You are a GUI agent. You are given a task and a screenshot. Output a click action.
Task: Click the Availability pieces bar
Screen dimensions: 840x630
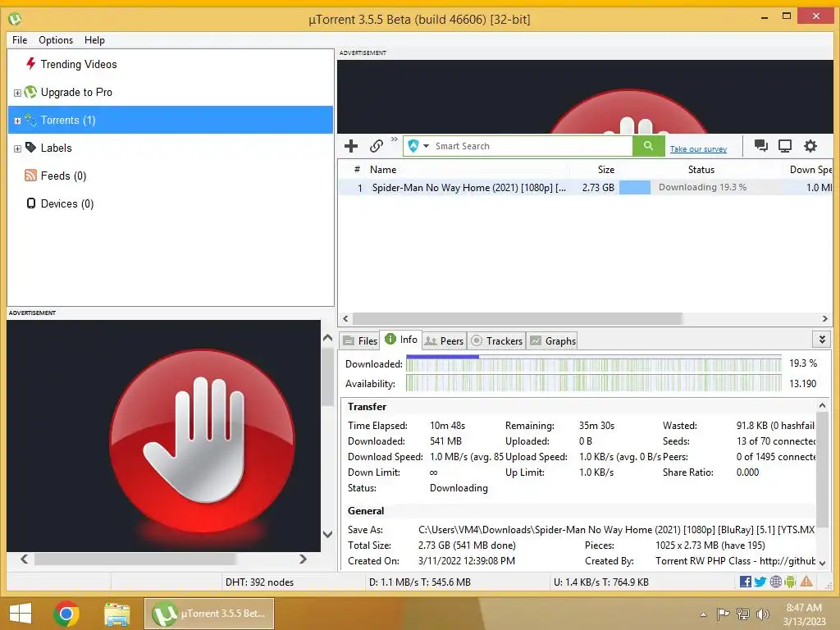[x=594, y=384]
